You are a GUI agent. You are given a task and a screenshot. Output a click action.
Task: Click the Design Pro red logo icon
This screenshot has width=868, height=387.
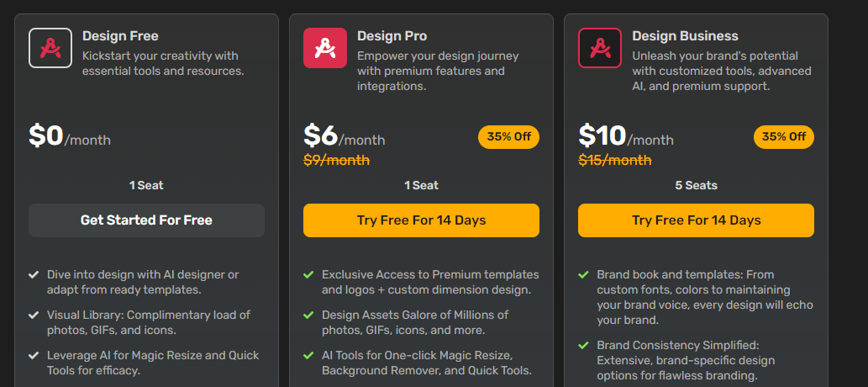click(325, 48)
